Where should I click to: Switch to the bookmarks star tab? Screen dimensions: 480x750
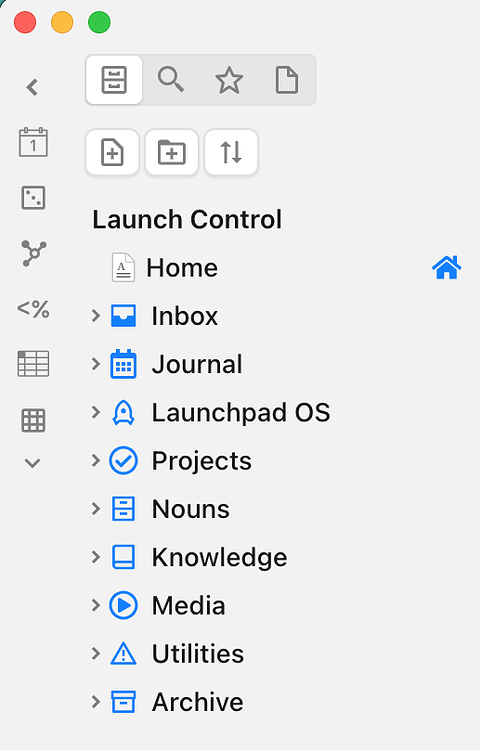click(x=229, y=80)
